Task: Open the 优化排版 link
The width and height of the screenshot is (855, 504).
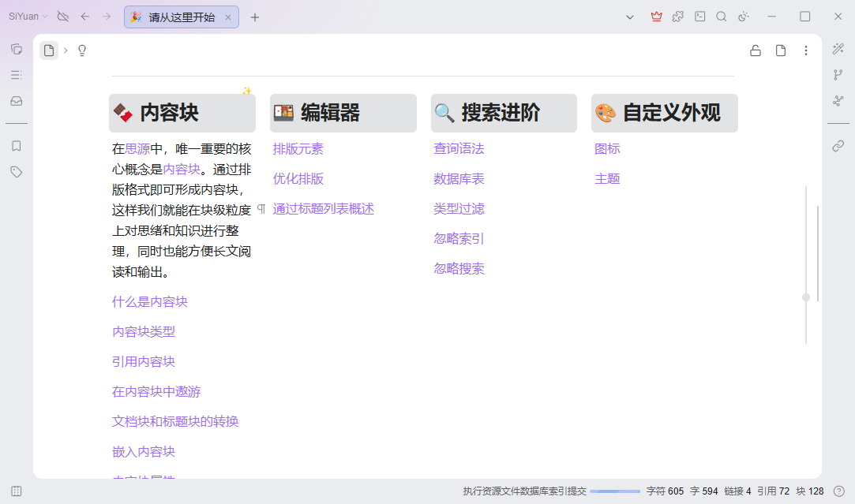Action: click(x=298, y=179)
